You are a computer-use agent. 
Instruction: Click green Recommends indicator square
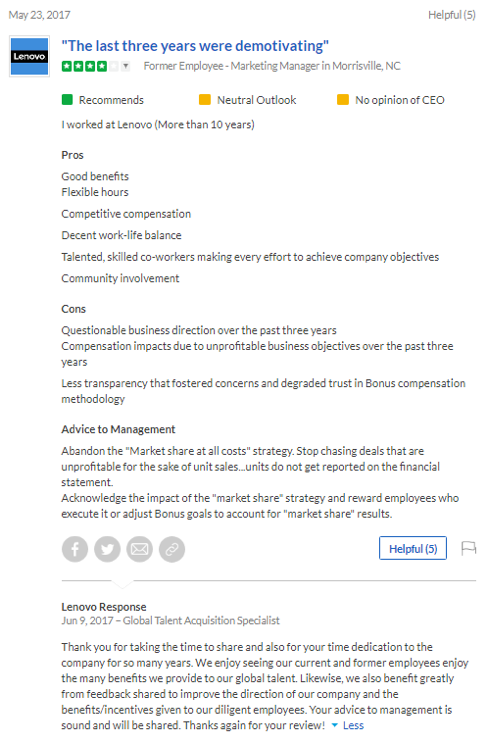point(67,100)
